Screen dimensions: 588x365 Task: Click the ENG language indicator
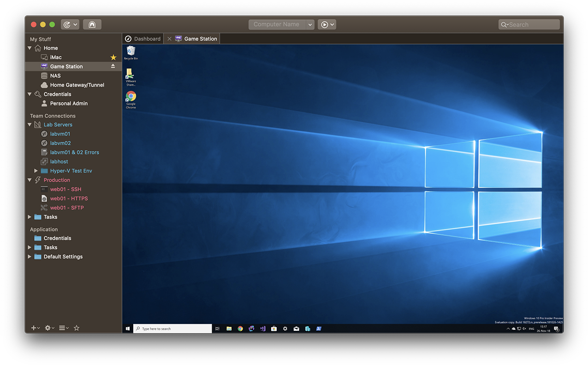coord(532,329)
